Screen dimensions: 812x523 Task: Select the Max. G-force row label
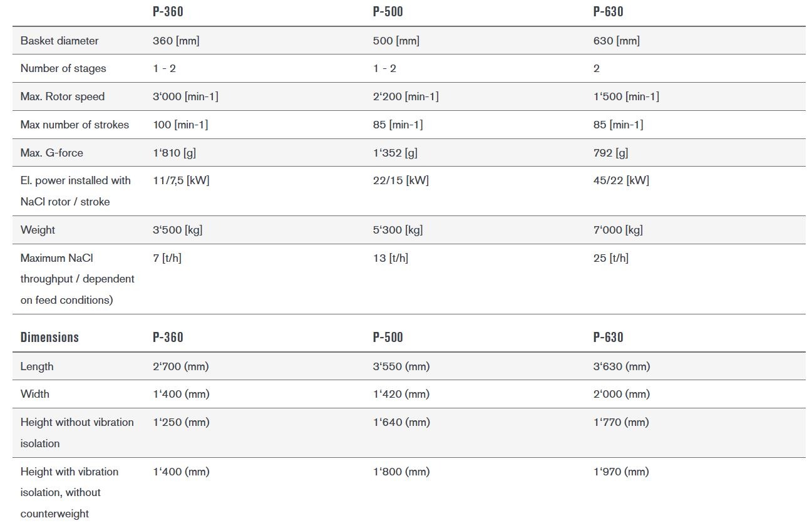click(51, 153)
